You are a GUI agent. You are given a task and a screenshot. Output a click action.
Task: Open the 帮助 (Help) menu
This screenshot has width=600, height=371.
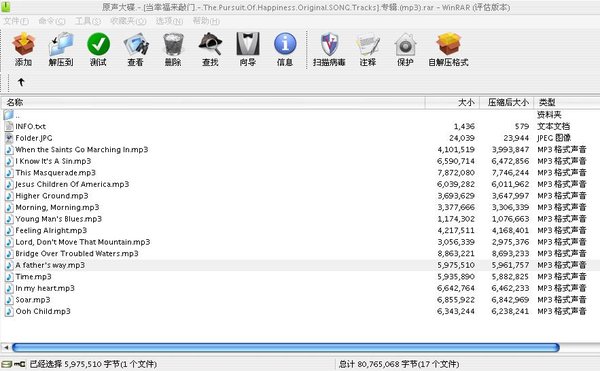pyautogui.click(x=206, y=21)
